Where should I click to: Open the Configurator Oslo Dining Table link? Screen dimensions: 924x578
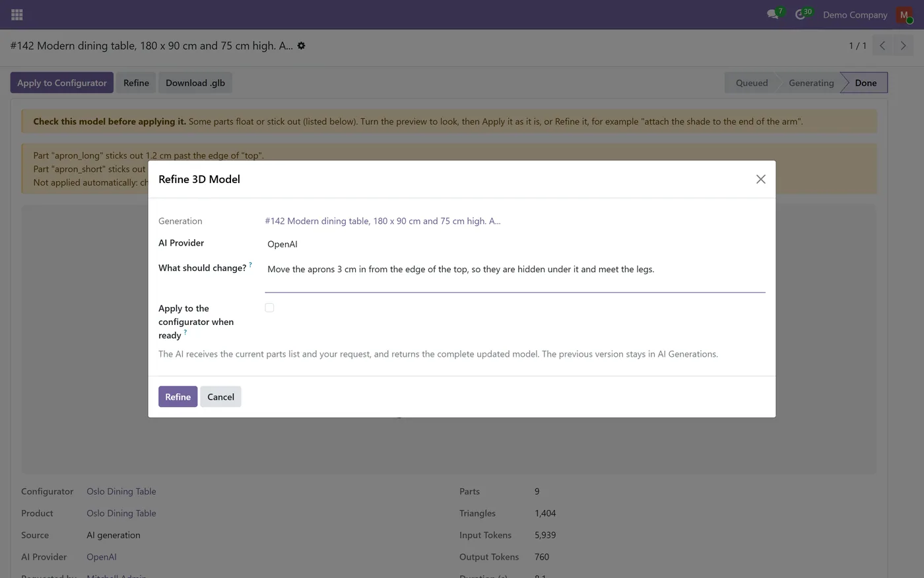(x=121, y=491)
